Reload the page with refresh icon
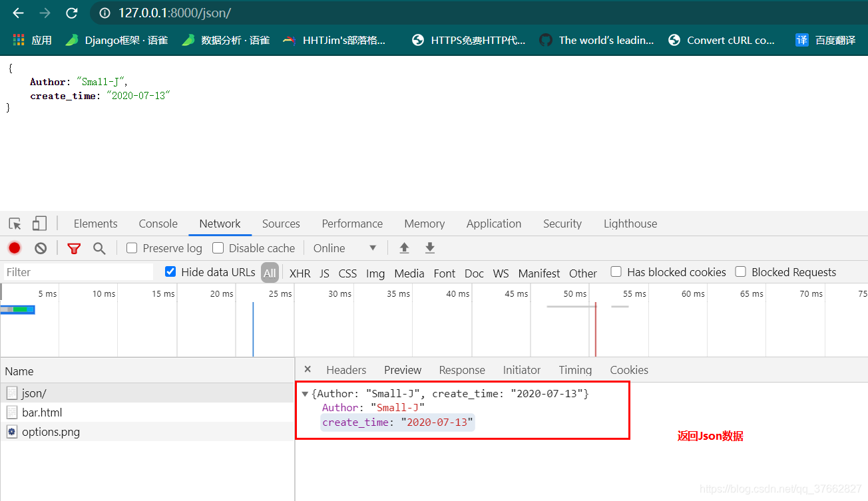 pos(71,13)
